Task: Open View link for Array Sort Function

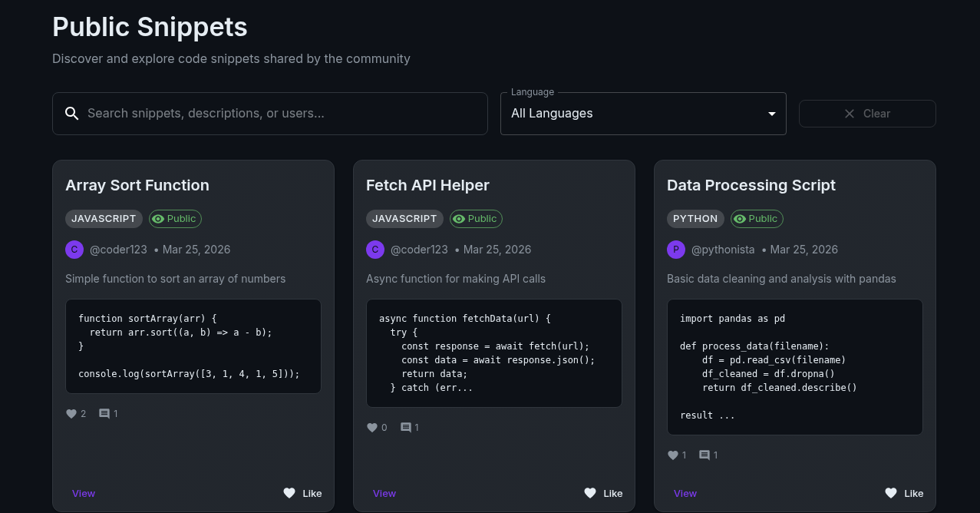Action: 84,493
